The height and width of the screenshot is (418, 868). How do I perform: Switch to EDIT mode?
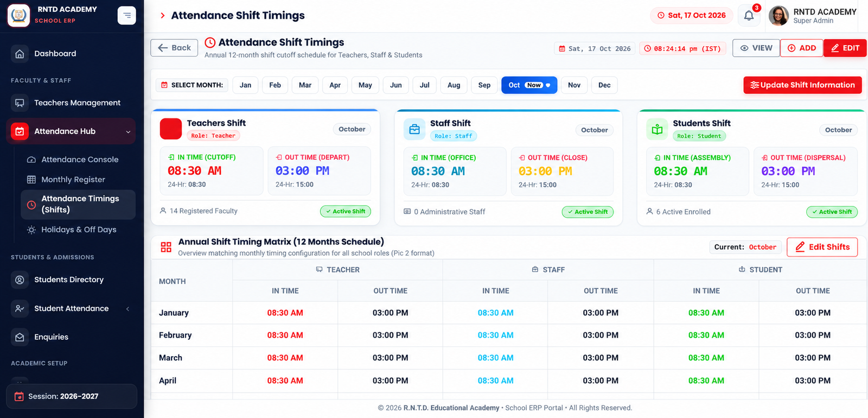[x=845, y=48]
